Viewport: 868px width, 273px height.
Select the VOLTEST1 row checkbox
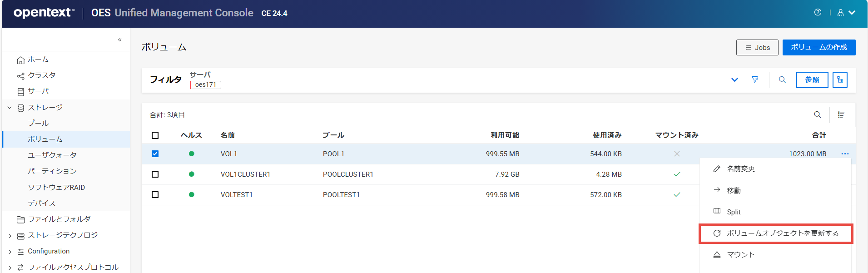pyautogui.click(x=155, y=195)
